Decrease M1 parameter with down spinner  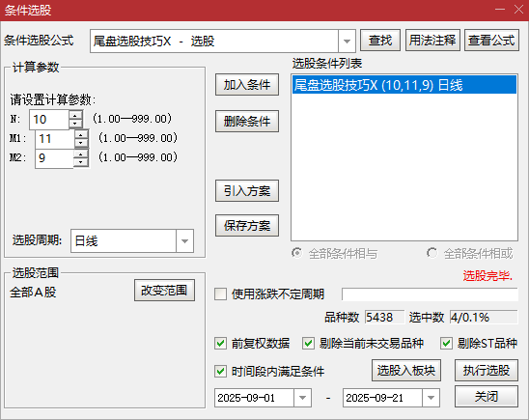pos(81,143)
